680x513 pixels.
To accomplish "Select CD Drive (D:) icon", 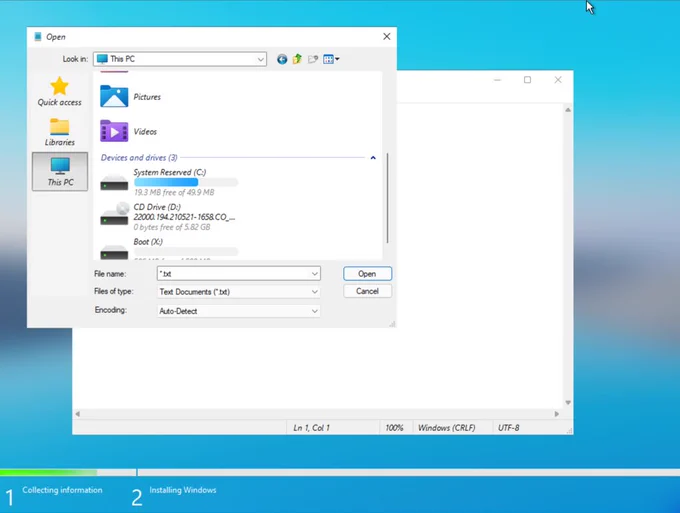I will [x=114, y=214].
